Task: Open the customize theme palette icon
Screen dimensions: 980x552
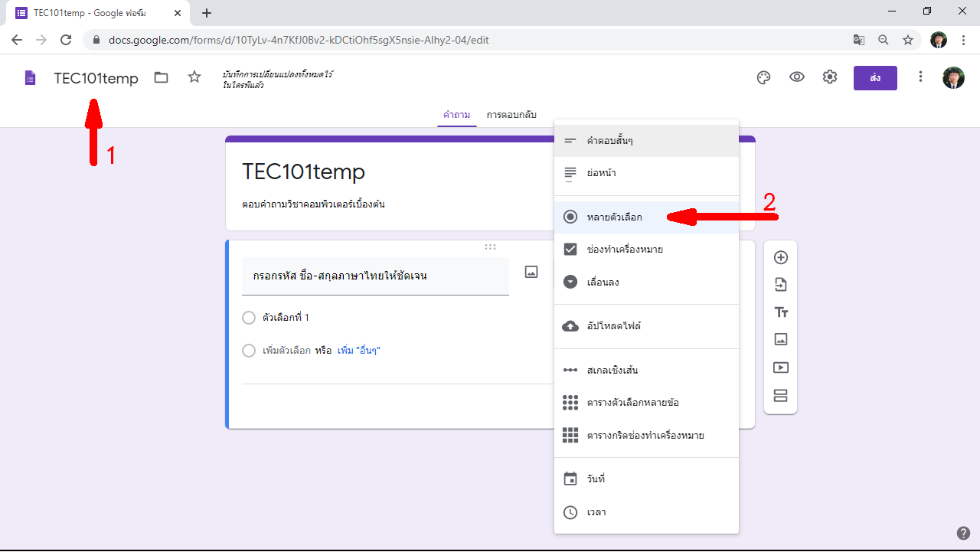Action: pos(763,77)
